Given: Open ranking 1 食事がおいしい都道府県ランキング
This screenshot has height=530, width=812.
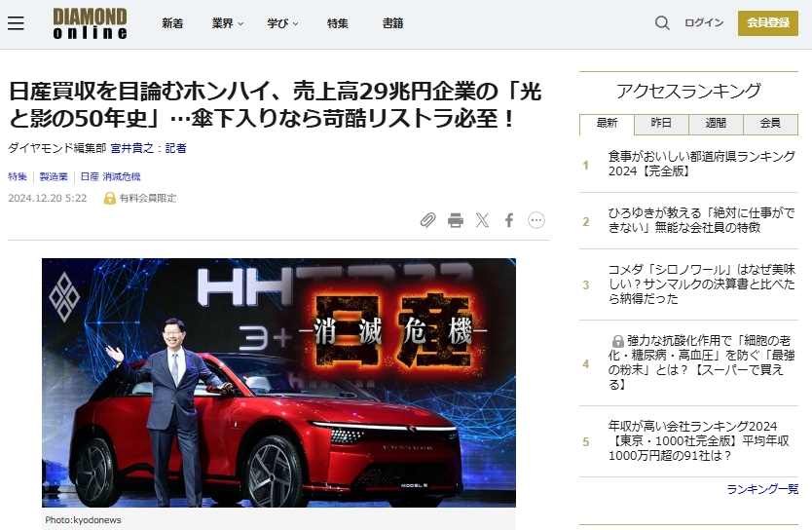Looking at the screenshot, I should [702, 164].
